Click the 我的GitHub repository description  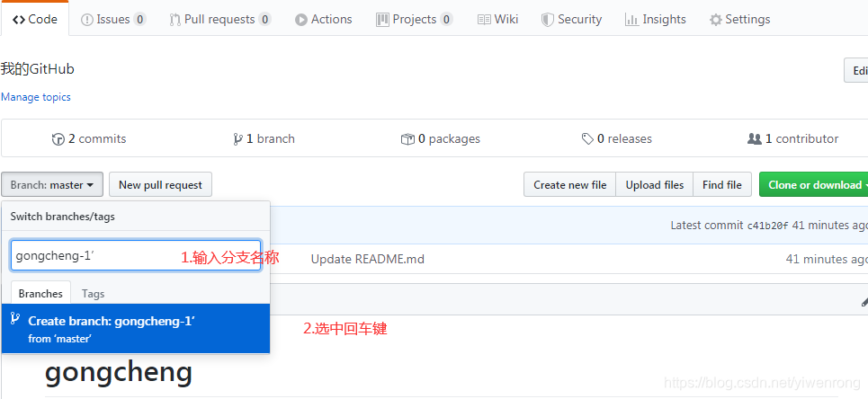[x=38, y=69]
